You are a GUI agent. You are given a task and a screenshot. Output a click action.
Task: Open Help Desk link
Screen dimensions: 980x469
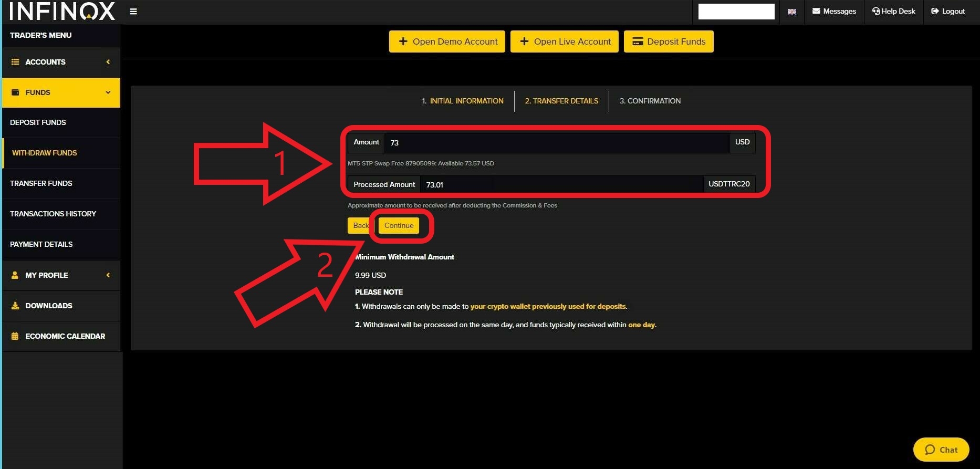point(893,11)
